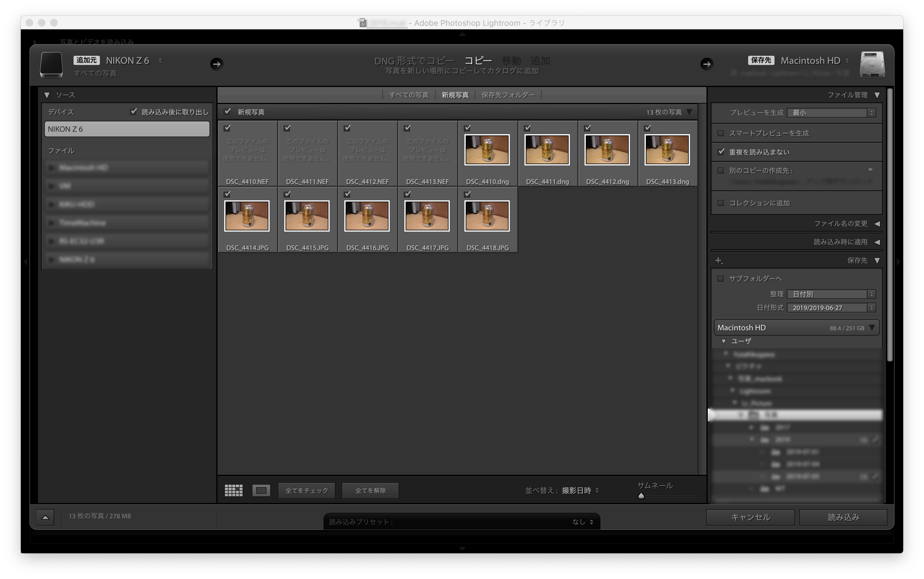Screen dimensions: 924x579
Task: Uncheck the DSC_4413.dng photo checkbox
Action: click(x=648, y=128)
